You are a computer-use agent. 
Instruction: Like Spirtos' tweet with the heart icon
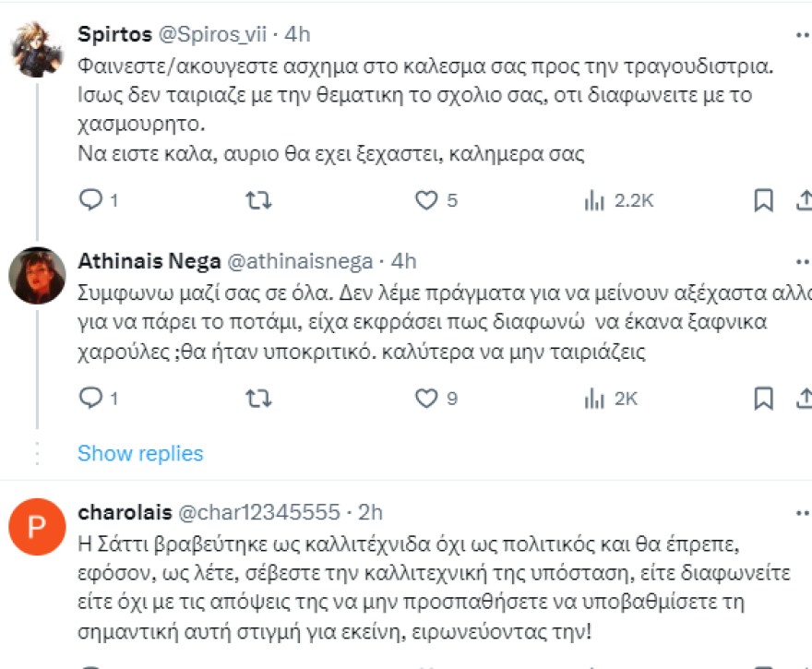[x=427, y=199]
